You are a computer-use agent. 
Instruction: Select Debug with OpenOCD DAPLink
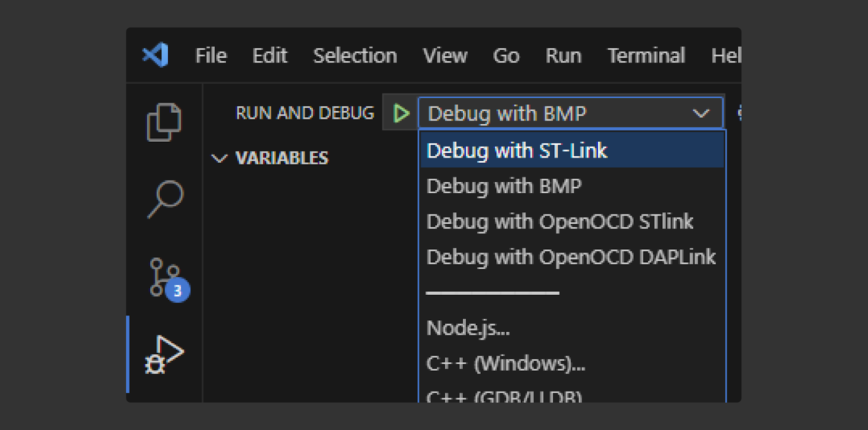tap(572, 257)
